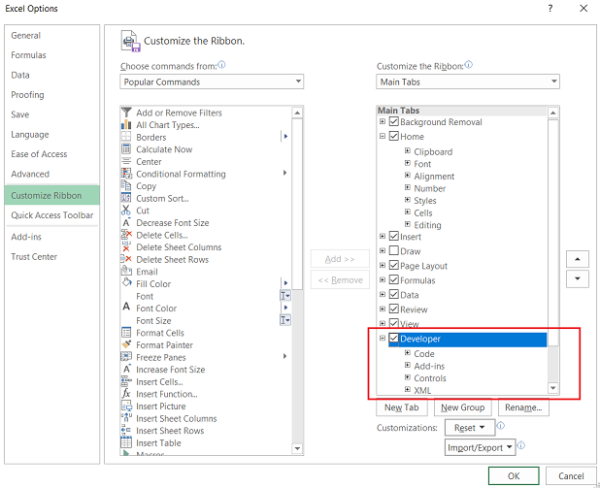Expand the Controls group under Developer
The width and height of the screenshot is (600, 488).
tap(408, 377)
